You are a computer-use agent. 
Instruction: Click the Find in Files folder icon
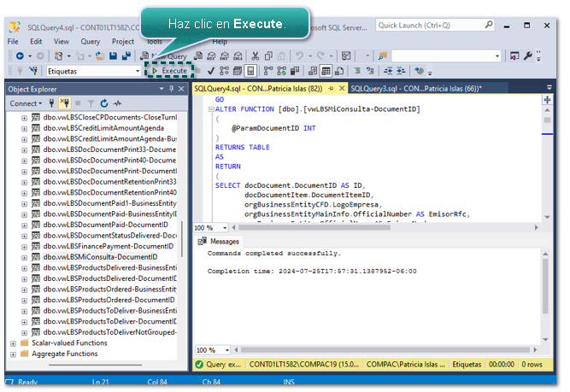click(383, 56)
